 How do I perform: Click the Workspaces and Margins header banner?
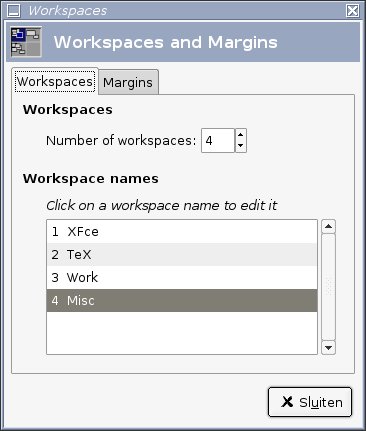point(183,42)
